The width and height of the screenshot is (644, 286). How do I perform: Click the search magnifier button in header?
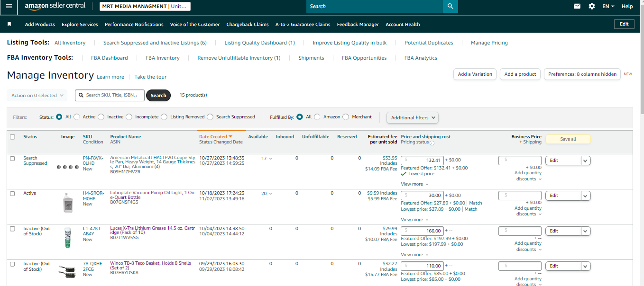450,6
